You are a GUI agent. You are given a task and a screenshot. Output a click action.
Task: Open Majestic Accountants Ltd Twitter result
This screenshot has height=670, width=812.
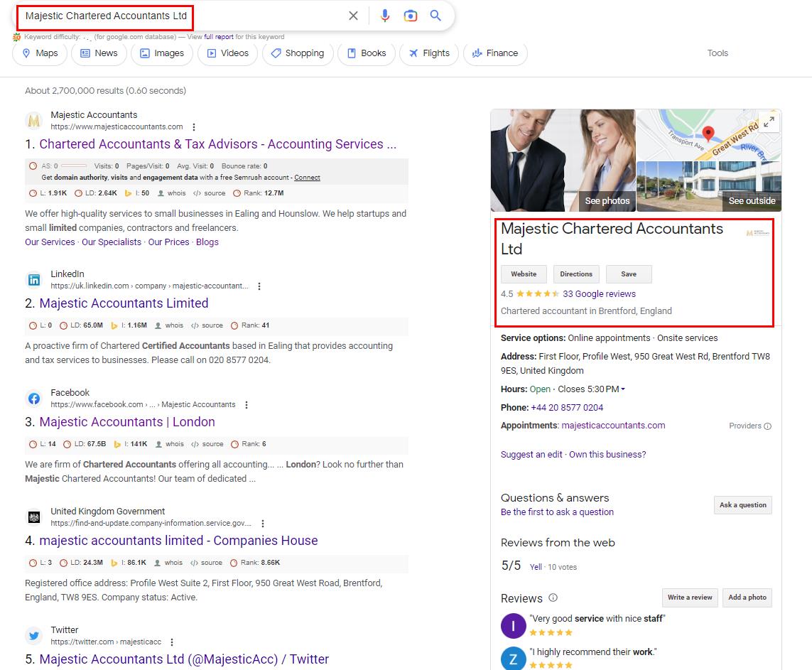[184, 659]
